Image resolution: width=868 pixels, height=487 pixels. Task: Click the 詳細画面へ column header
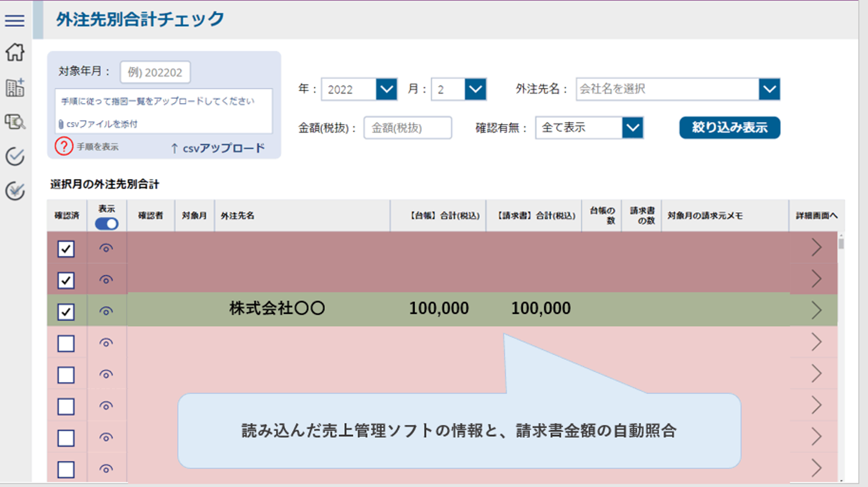(x=817, y=216)
